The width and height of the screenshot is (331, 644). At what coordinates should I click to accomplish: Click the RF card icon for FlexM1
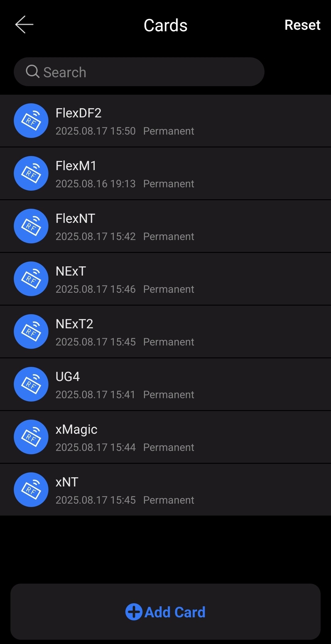(x=31, y=173)
